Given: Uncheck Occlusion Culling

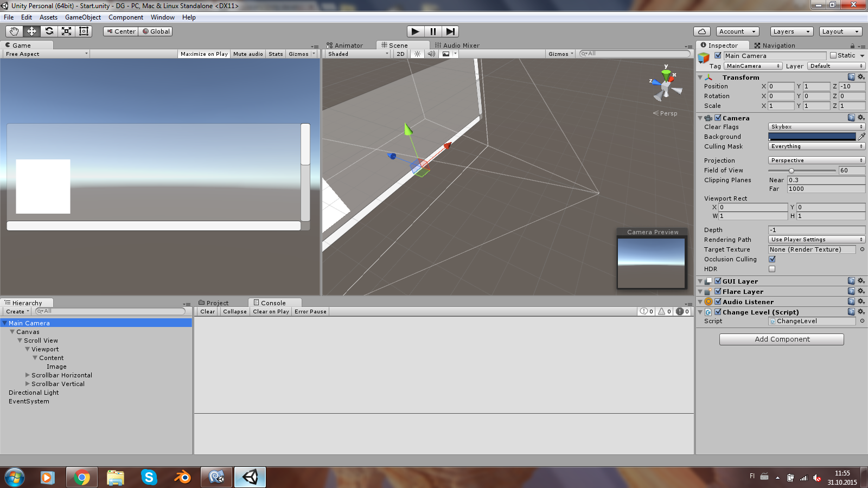Looking at the screenshot, I should pyautogui.click(x=772, y=259).
